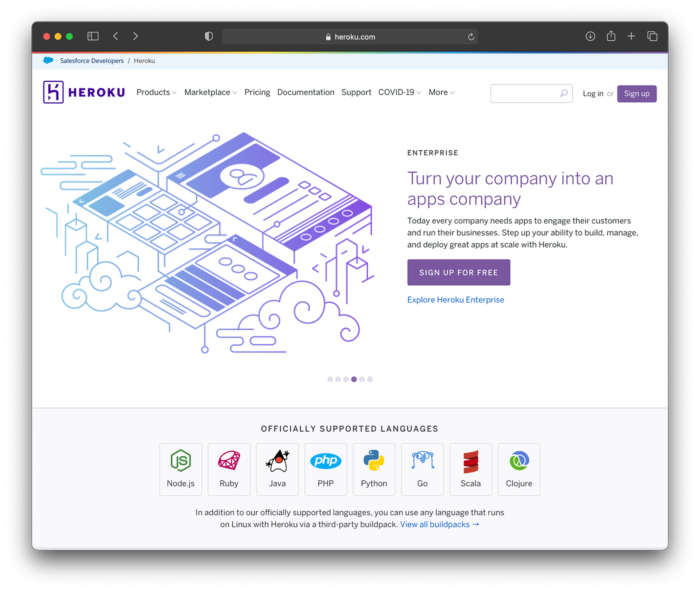Screen dimensions: 700x592
Task: Select the Clojure language tile
Action: (519, 469)
